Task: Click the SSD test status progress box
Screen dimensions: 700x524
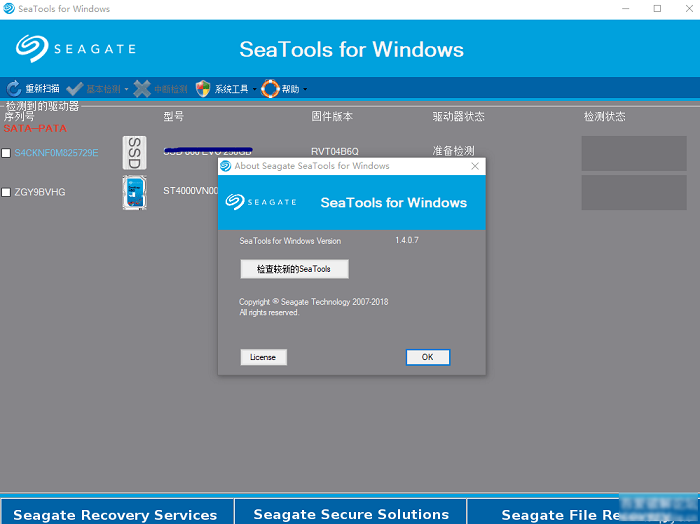Action: 634,153
